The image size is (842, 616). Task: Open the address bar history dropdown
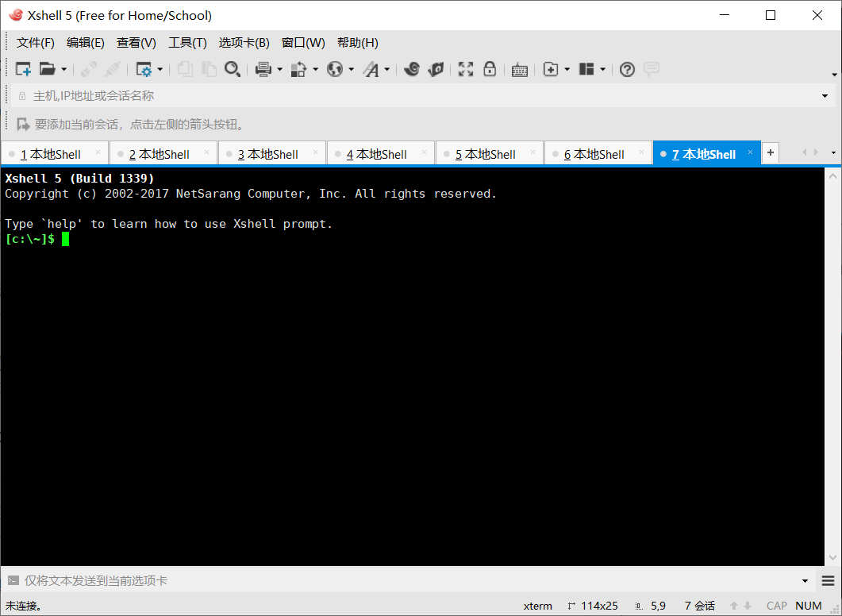pos(825,96)
